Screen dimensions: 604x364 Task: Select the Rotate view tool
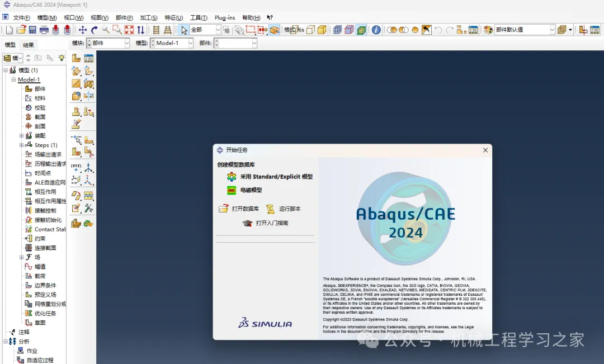pyautogui.click(x=94, y=30)
